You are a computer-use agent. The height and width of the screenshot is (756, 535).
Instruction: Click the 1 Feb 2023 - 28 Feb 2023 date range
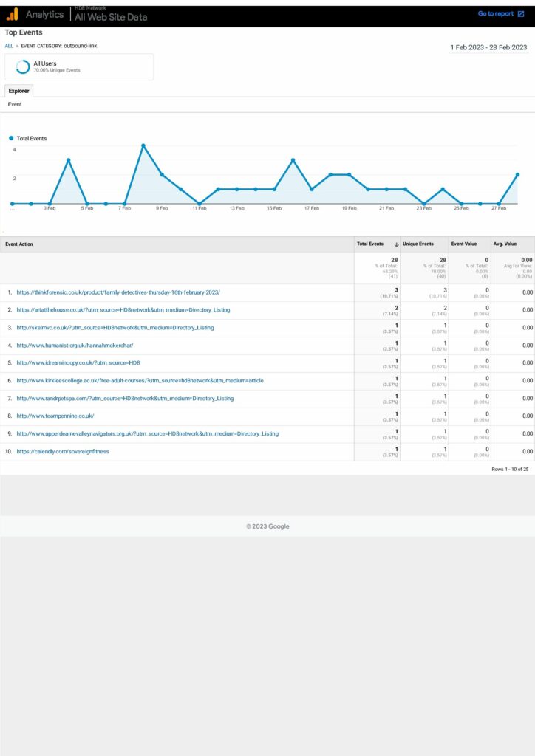pyautogui.click(x=488, y=47)
